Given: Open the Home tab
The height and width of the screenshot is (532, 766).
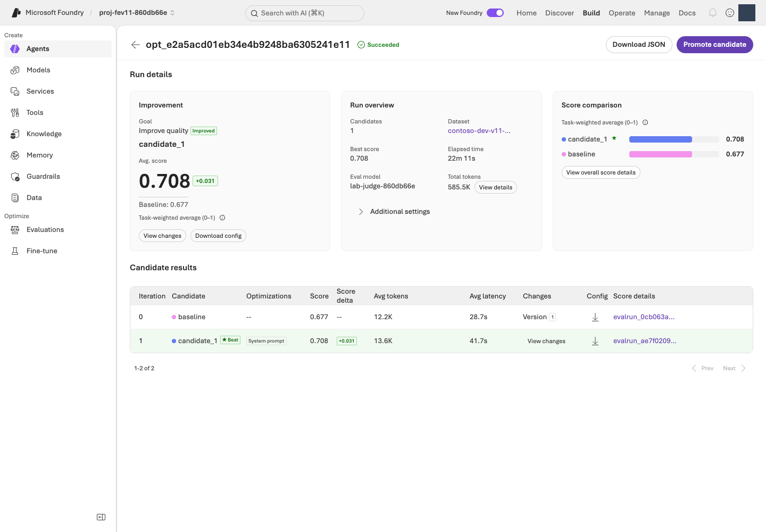Looking at the screenshot, I should tap(527, 13).
